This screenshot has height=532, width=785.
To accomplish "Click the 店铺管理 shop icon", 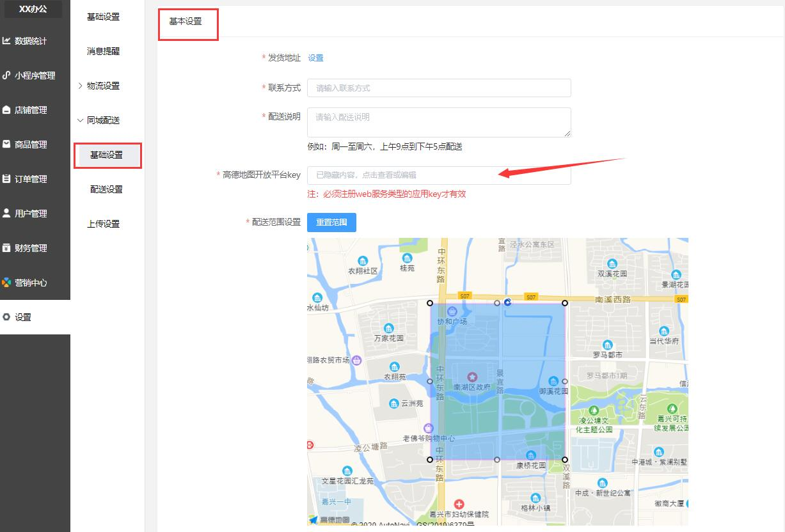I will [x=6, y=110].
